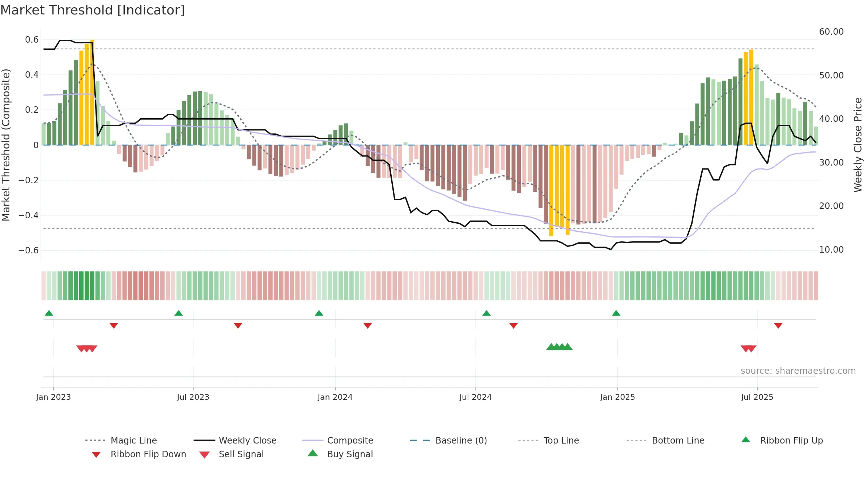Screen dimensions: 868x488
Task: Click the ribbon flip up marker at Jan 2023
Action: pos(49,313)
